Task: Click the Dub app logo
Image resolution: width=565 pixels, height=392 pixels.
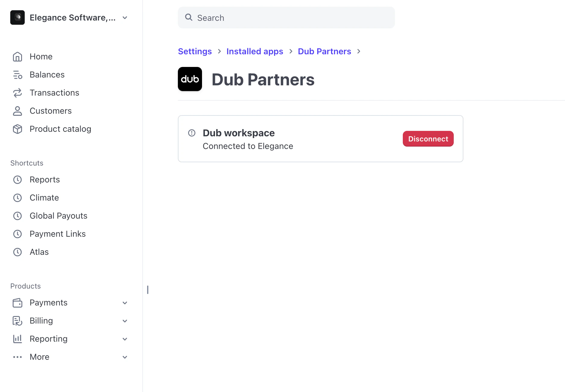Action: tap(190, 79)
